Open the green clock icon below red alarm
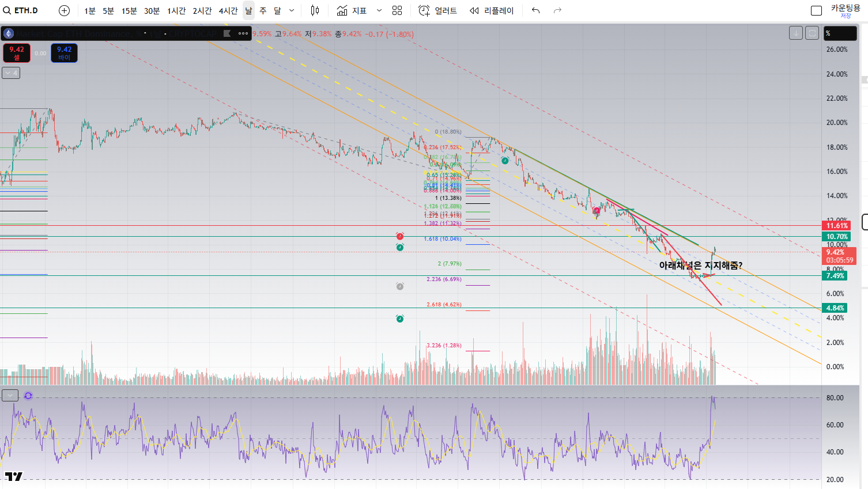This screenshot has height=489, width=868. (x=400, y=247)
